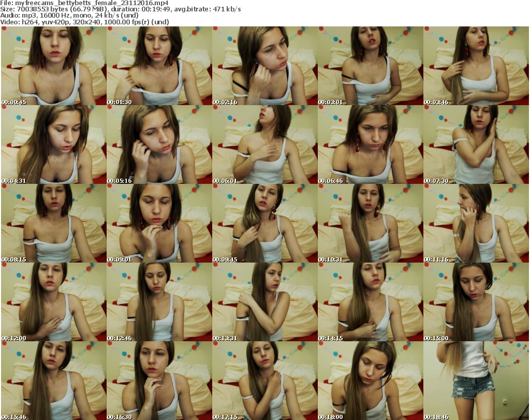This screenshot has height=420, width=530.
Task: Select the thumbnail frame stamped 00:01:30
Action: [159, 66]
